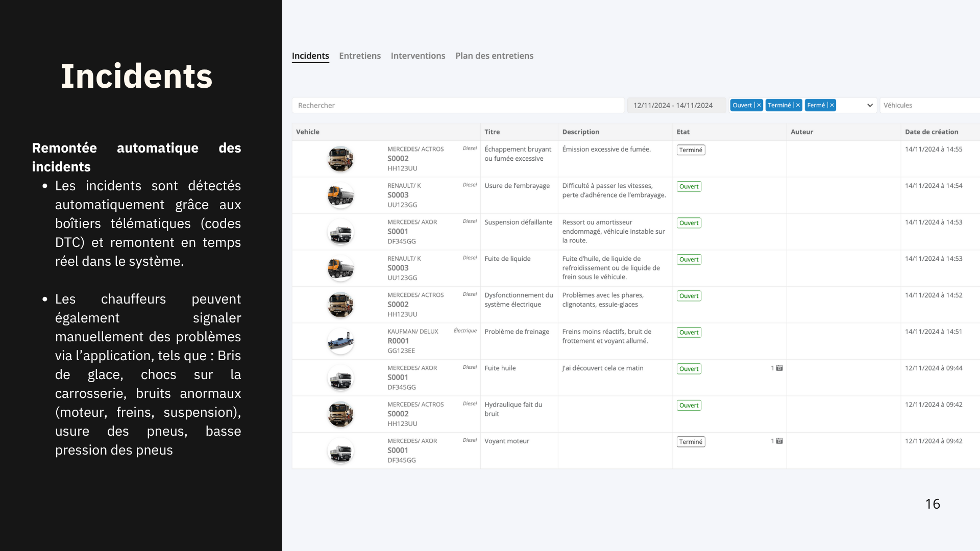Open the date range picker 12/11/2024 - 14/11/2024

coord(675,105)
